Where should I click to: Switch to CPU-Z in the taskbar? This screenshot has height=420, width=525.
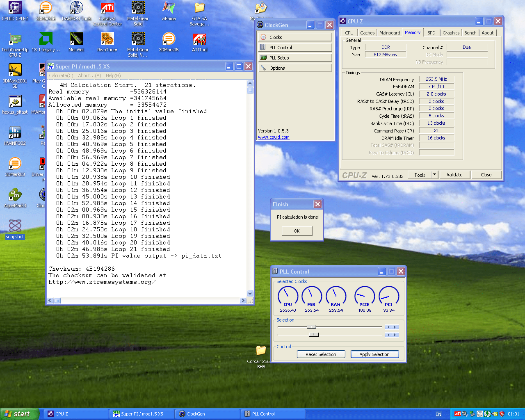(76, 414)
